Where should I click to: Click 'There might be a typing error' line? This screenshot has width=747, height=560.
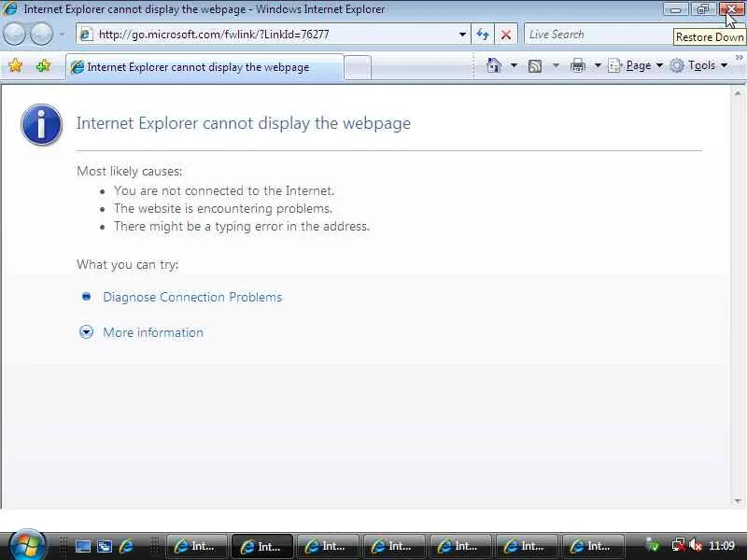242,226
